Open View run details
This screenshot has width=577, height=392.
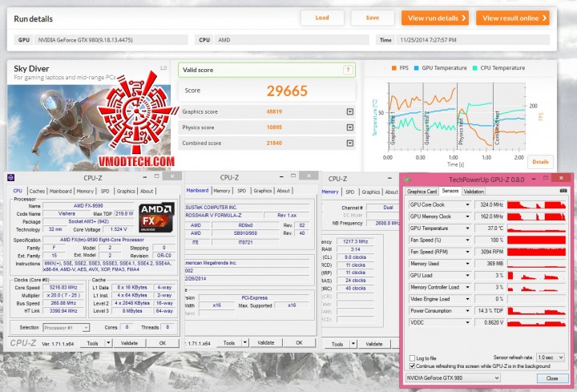coord(435,18)
